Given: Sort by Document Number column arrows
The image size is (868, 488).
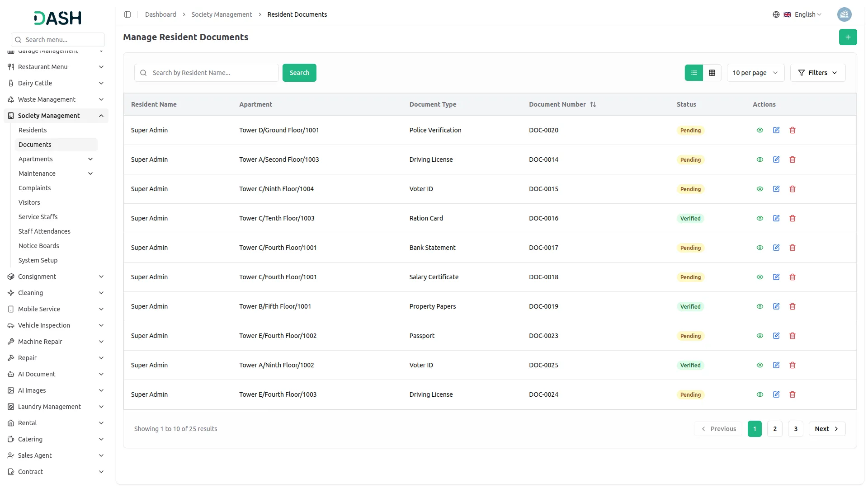Looking at the screenshot, I should pyautogui.click(x=593, y=104).
